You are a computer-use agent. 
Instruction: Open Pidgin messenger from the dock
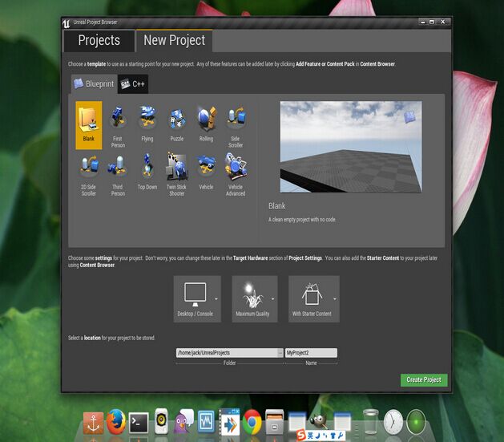coord(183,422)
